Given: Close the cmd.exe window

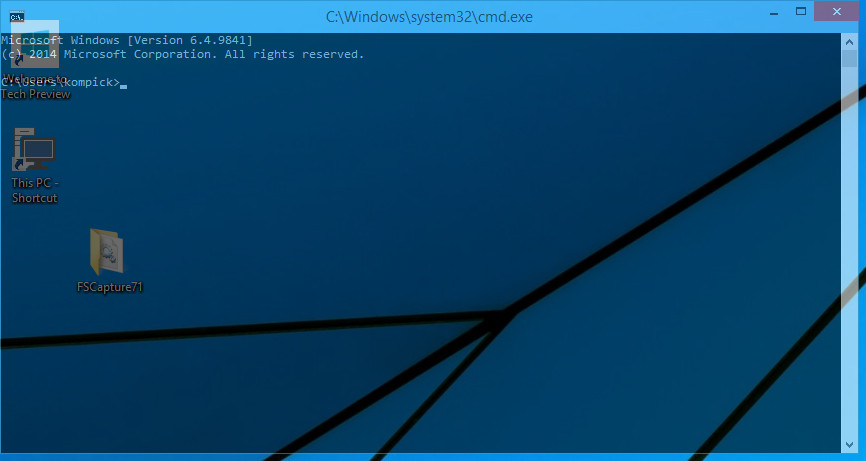Looking at the screenshot, I should point(837,12).
